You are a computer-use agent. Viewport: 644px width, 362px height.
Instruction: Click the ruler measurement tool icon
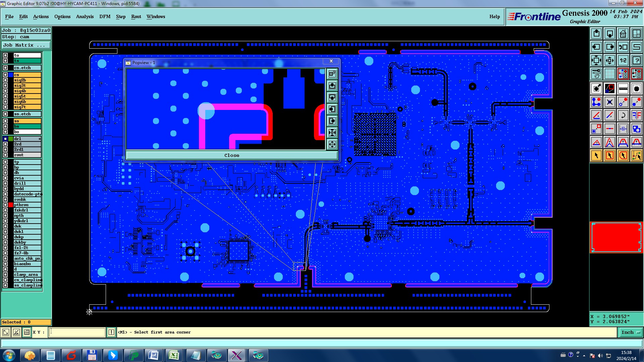coord(623,88)
